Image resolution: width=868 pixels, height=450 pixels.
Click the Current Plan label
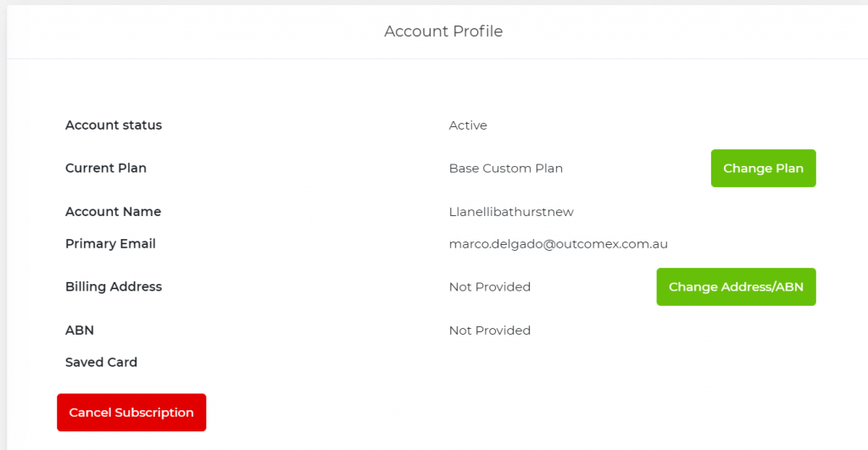pos(106,169)
